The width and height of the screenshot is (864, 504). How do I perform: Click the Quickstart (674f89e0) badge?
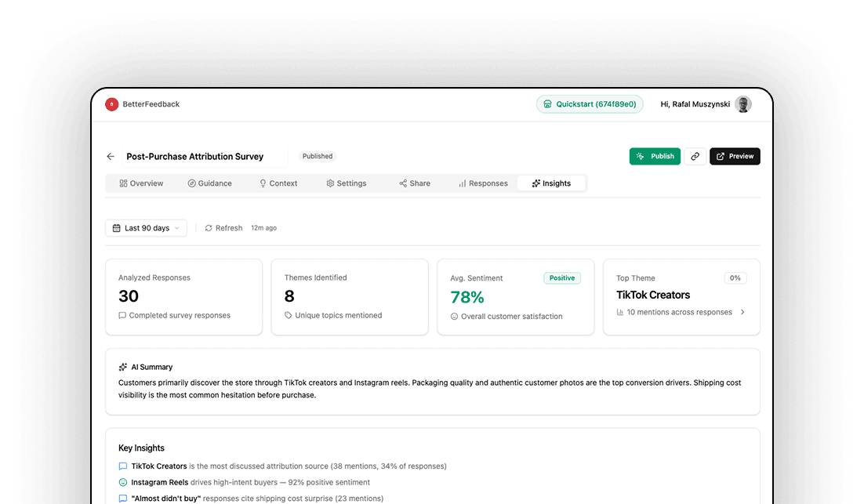click(x=590, y=104)
